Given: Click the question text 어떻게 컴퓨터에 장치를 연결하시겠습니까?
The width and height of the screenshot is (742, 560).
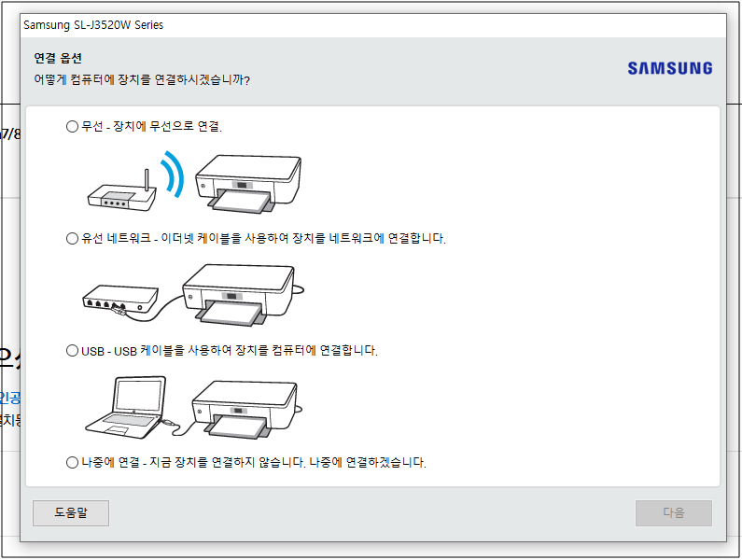Looking at the screenshot, I should [142, 79].
